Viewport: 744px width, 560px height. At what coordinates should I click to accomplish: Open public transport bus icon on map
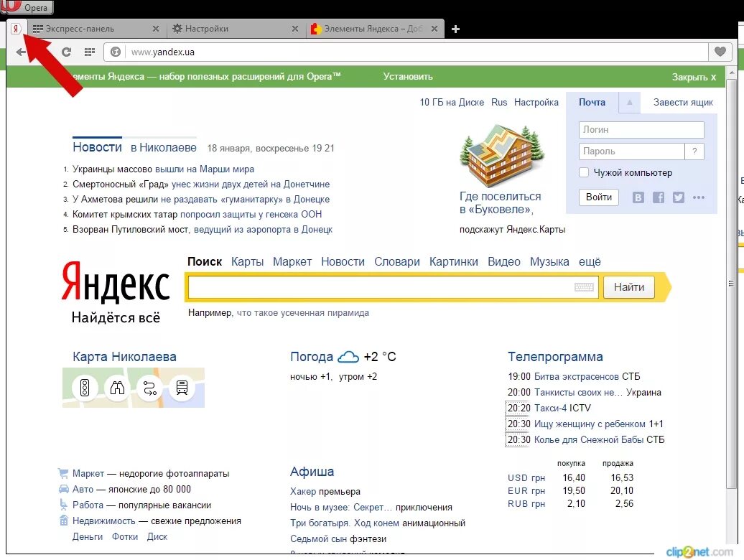coord(182,388)
